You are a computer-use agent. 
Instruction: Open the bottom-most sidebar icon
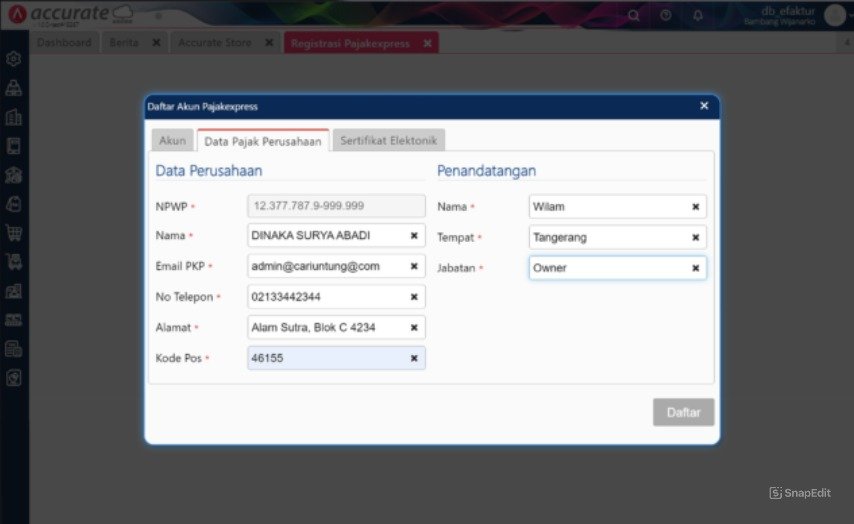pyautogui.click(x=14, y=377)
